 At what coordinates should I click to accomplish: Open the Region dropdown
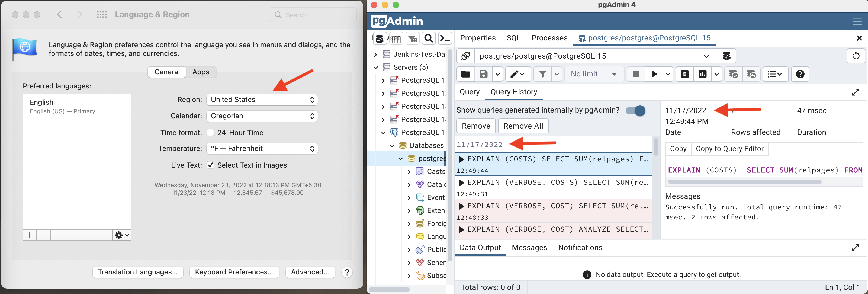(262, 100)
